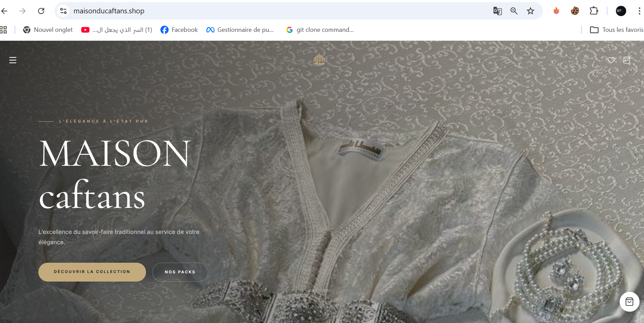
Task: Open the Facebook bookmark
Action: [x=179, y=30]
